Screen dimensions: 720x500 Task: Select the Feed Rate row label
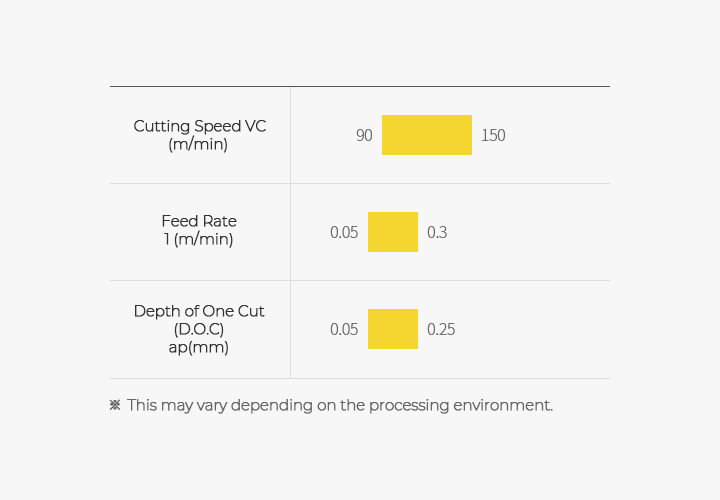[x=199, y=221]
